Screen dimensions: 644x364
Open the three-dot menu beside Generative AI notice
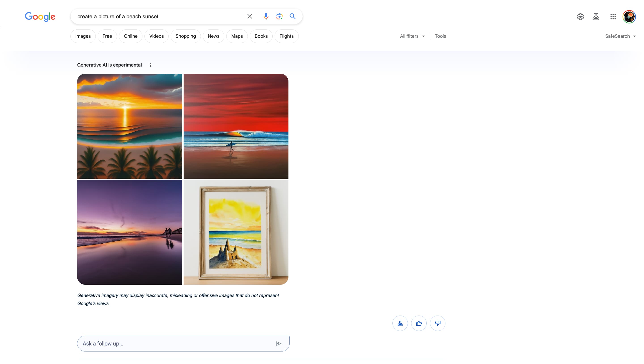(x=150, y=65)
